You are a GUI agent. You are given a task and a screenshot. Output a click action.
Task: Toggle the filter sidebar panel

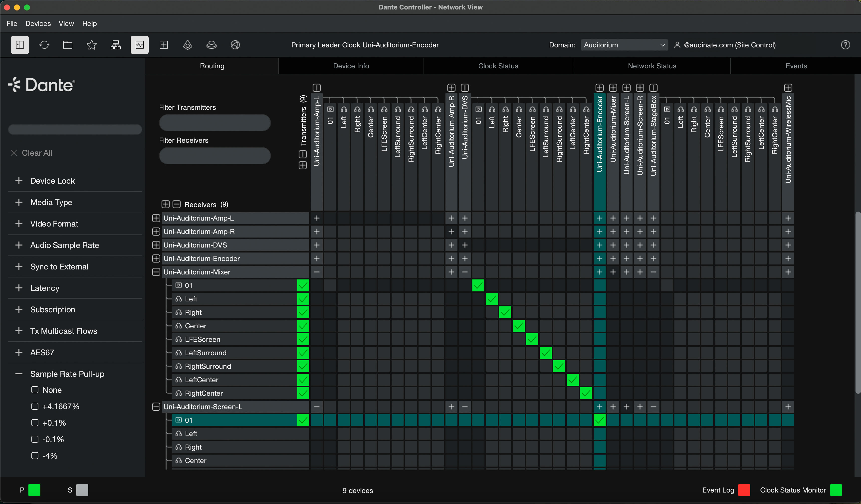point(19,45)
